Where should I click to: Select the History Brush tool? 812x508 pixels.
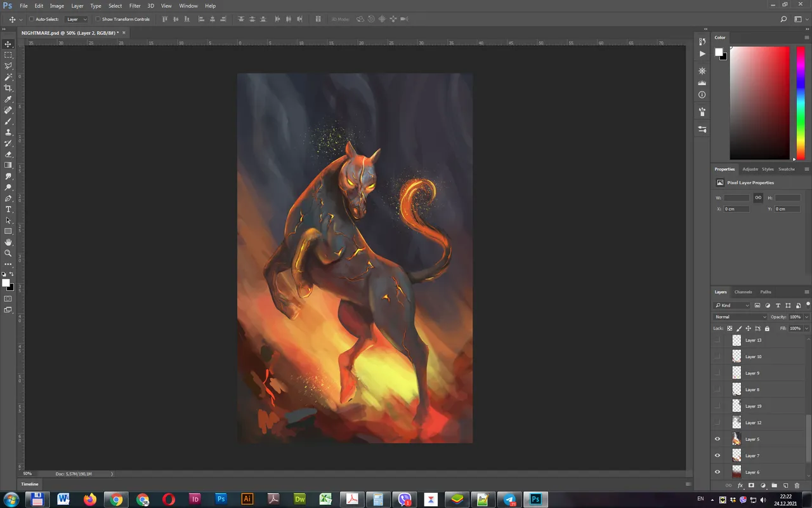pos(8,143)
